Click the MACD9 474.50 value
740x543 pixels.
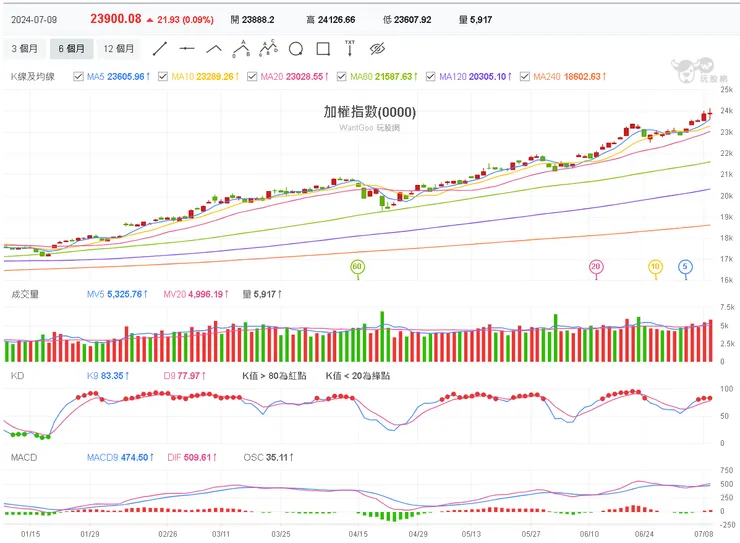pyautogui.click(x=120, y=458)
